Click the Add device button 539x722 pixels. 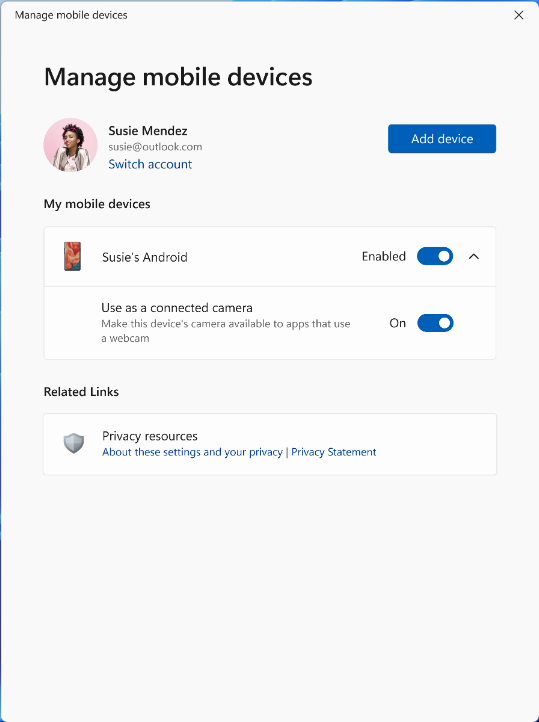coord(442,139)
